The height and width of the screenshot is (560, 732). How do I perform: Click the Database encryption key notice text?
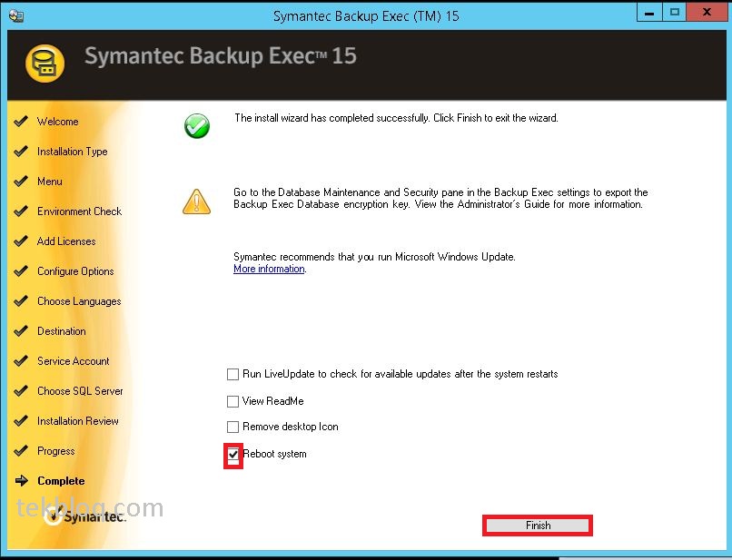440,199
